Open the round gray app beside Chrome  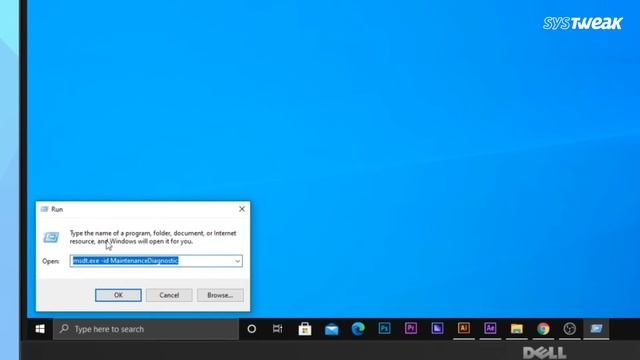point(569,329)
